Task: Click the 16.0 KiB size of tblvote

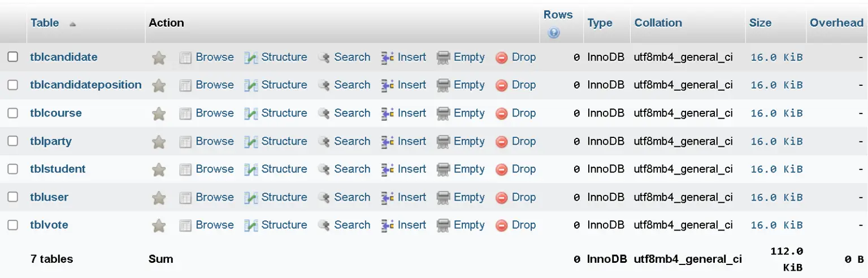Action: (776, 225)
